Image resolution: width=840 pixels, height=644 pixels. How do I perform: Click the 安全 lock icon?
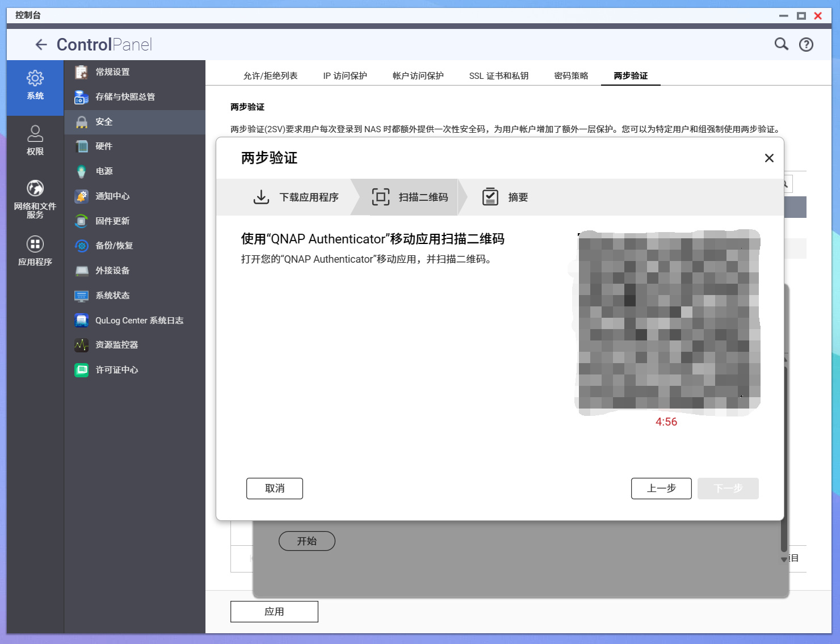pos(82,122)
